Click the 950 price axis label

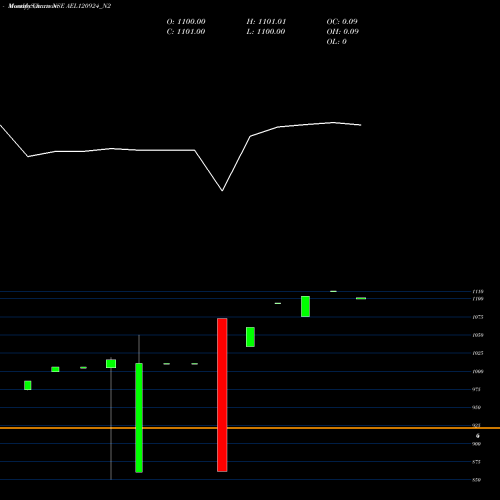477,407
